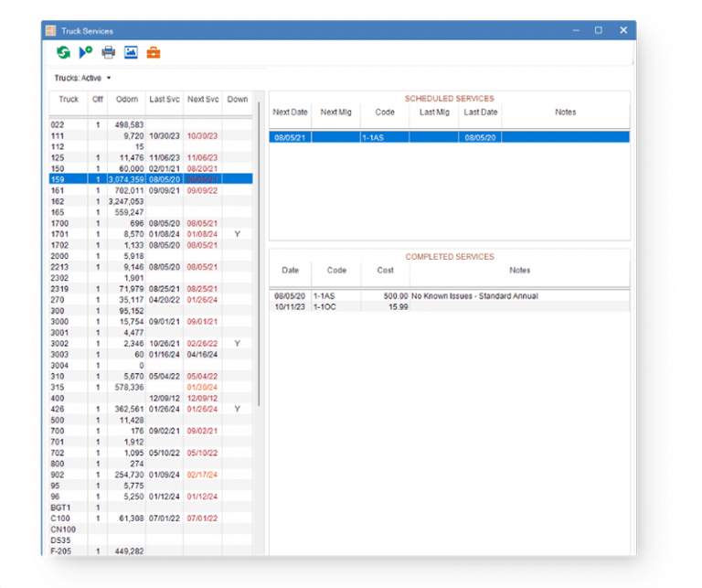Click the Next Date column header

(290, 112)
